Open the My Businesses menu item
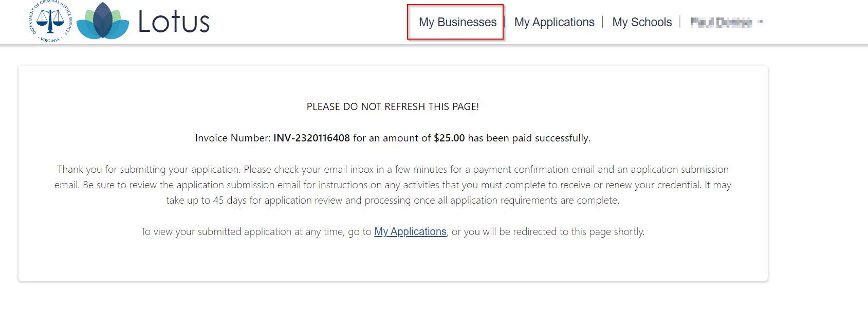The width and height of the screenshot is (868, 324). tap(457, 22)
